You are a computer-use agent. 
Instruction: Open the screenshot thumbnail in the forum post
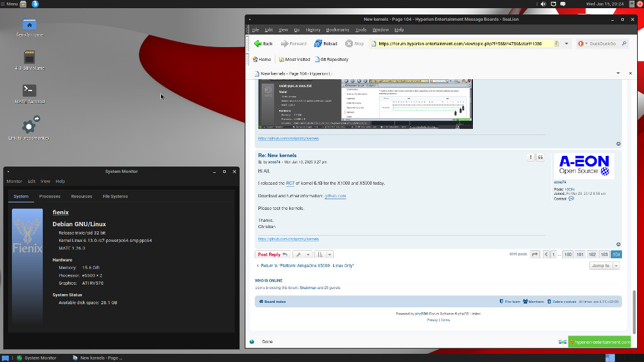[x=365, y=104]
